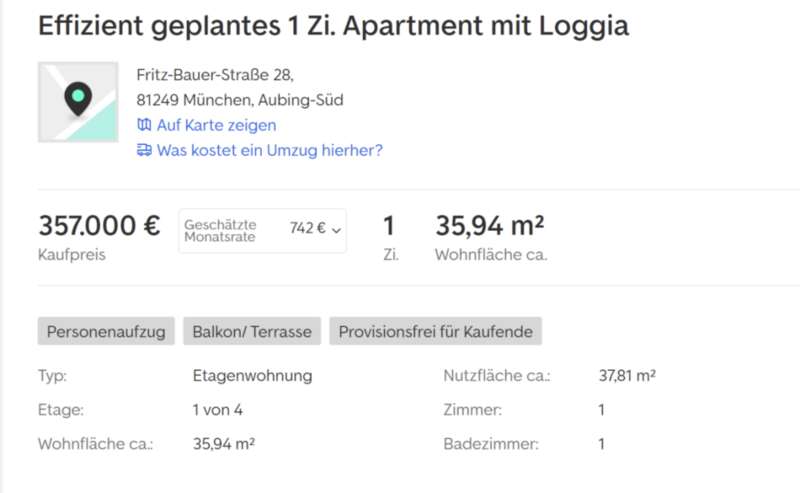Open the Geschätzte Monatsrate dropdown

coord(262,231)
